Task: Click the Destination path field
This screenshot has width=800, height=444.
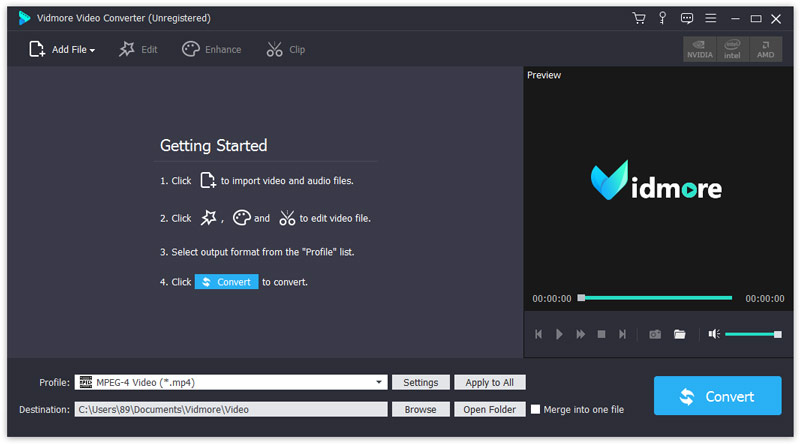Action: coord(230,409)
